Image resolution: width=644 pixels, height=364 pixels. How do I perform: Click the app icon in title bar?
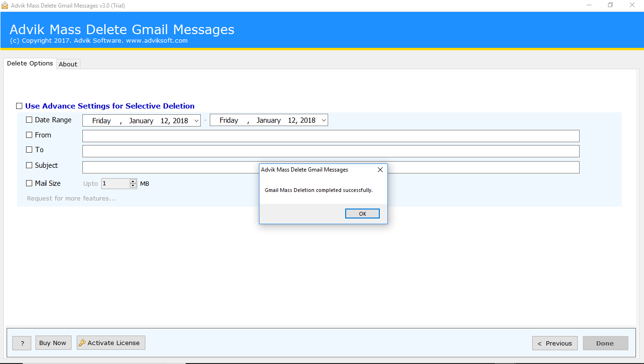[5, 5]
